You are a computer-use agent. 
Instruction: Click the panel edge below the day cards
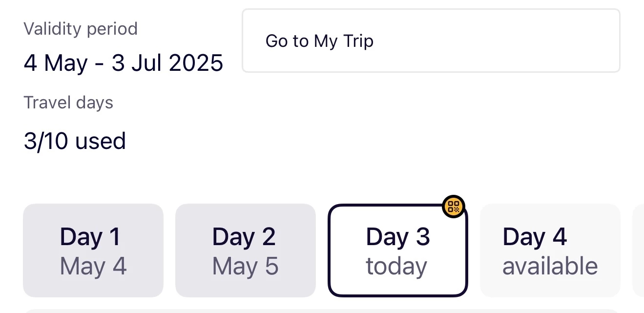coord(322,311)
